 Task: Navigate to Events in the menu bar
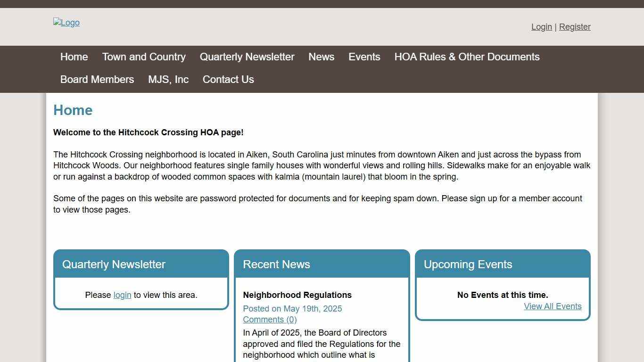pos(364,57)
